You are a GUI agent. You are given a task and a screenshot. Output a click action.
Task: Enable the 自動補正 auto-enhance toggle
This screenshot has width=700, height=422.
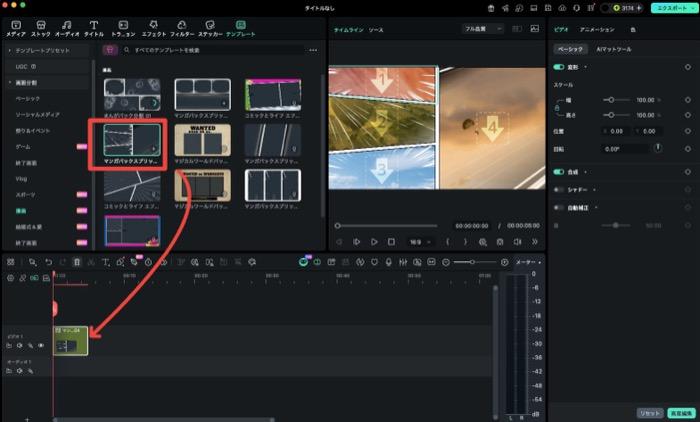tap(558, 208)
